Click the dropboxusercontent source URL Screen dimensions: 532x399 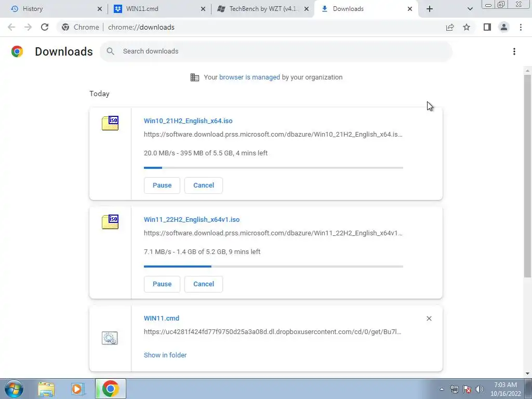click(x=272, y=332)
